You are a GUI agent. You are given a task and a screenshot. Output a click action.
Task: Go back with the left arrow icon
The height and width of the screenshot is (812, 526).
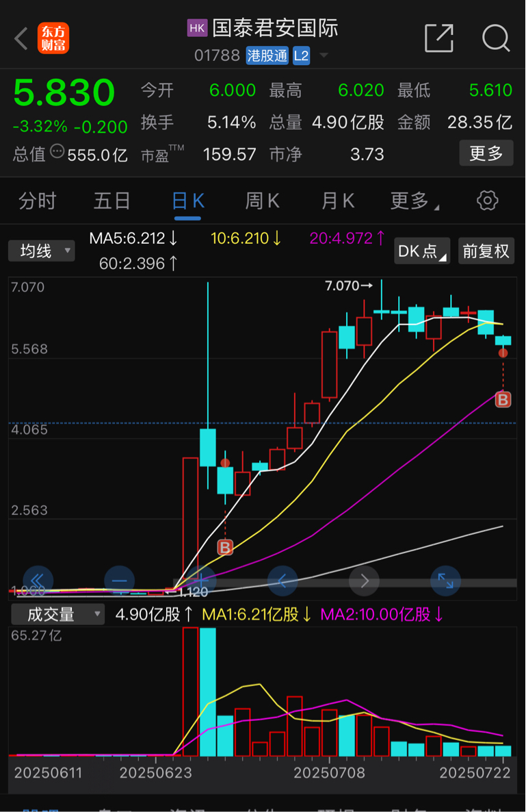pyautogui.click(x=21, y=39)
